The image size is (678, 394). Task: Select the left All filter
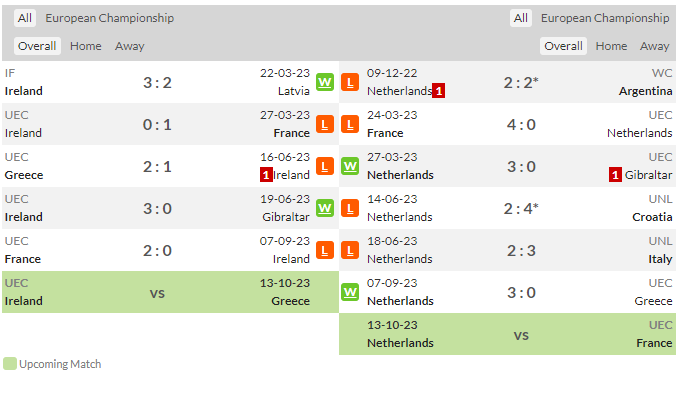[25, 18]
